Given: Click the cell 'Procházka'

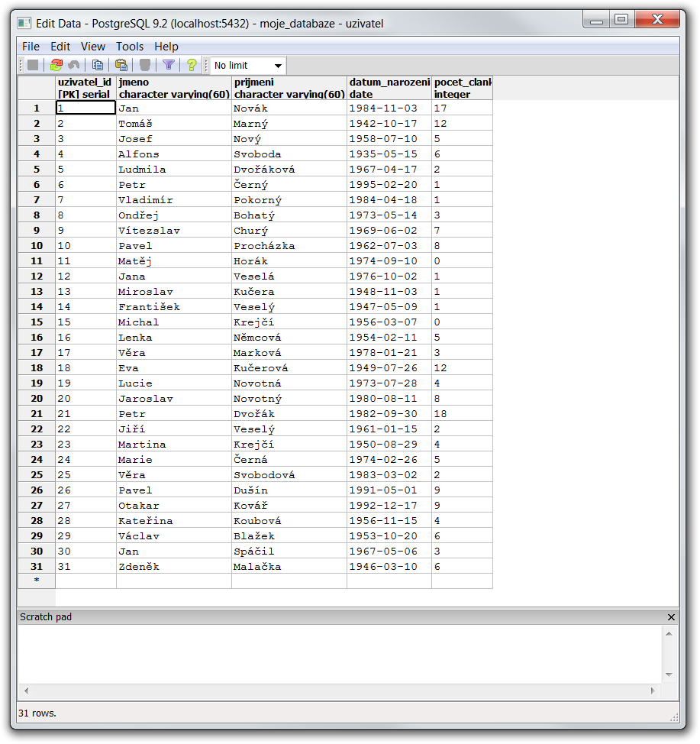Looking at the screenshot, I should tap(289, 246).
